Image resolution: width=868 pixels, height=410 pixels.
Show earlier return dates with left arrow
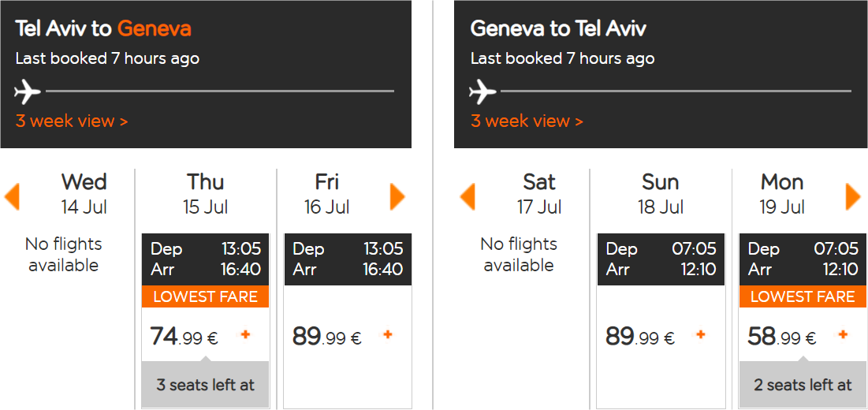coord(468,197)
